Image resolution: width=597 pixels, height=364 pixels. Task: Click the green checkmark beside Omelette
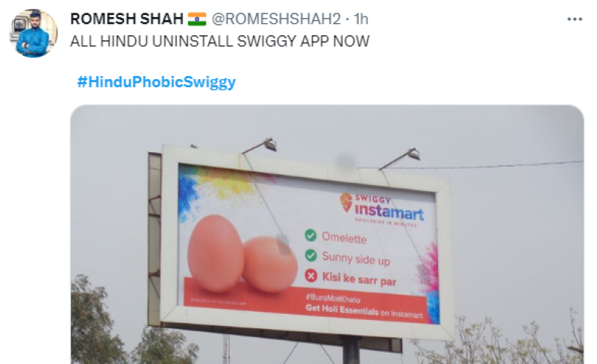[310, 235]
